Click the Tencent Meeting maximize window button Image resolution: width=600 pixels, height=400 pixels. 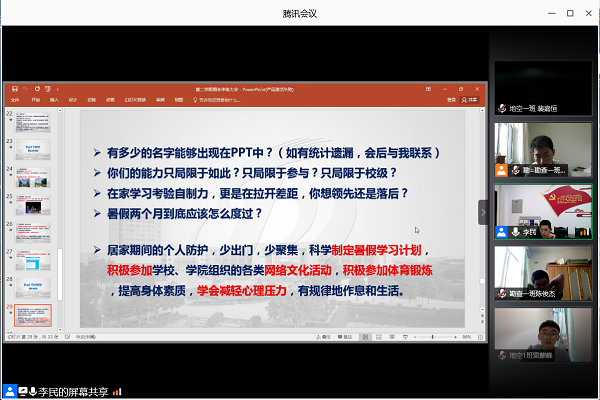(570, 13)
